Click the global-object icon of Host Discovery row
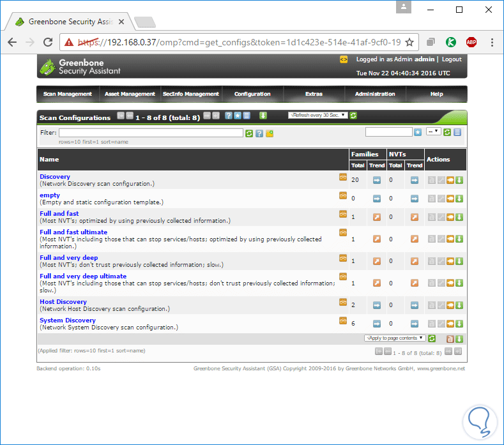 [343, 303]
